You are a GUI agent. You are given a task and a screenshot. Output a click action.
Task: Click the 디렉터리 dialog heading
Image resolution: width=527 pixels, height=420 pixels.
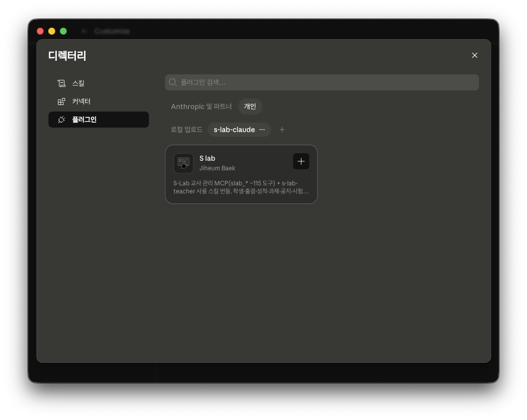pyautogui.click(x=67, y=55)
